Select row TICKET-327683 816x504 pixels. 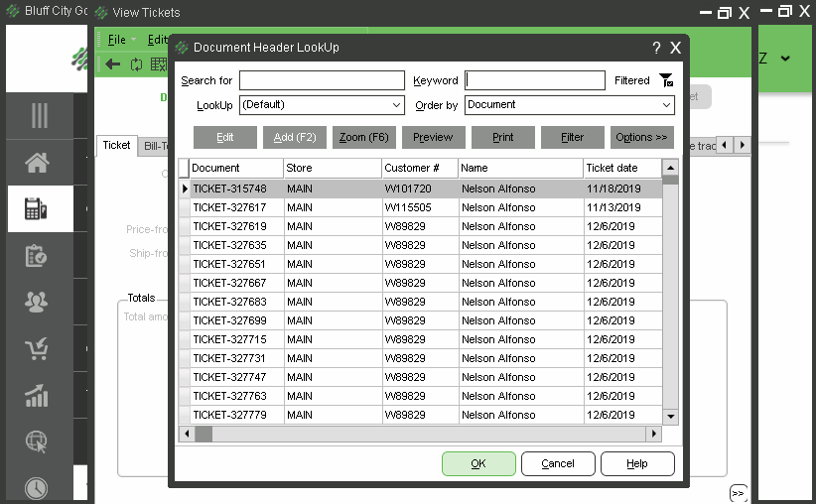point(421,302)
